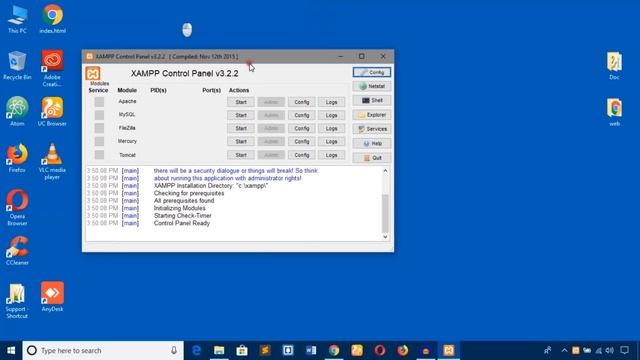Screen dimensions: 640x360
Task: Click 'Checking for prerequisites' log line
Action: click(x=189, y=193)
